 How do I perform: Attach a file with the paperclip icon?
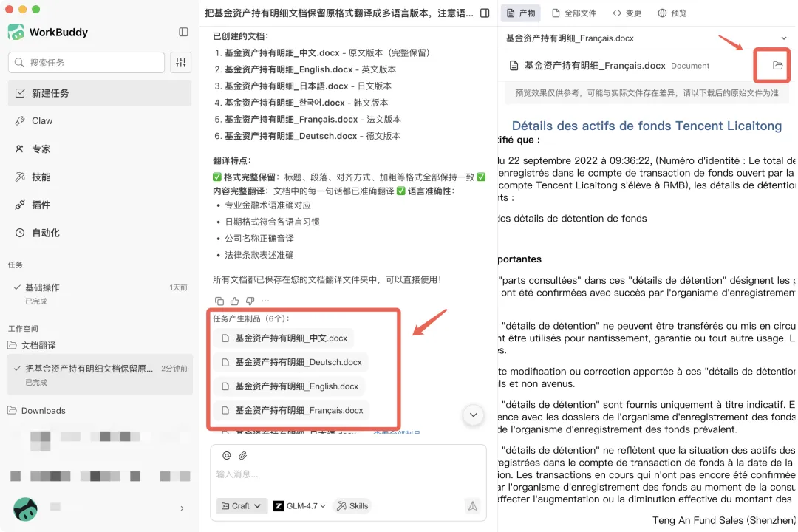tap(243, 456)
